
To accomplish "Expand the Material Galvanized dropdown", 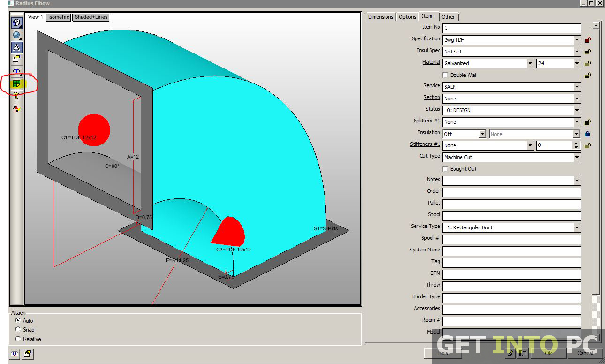I will coord(530,63).
